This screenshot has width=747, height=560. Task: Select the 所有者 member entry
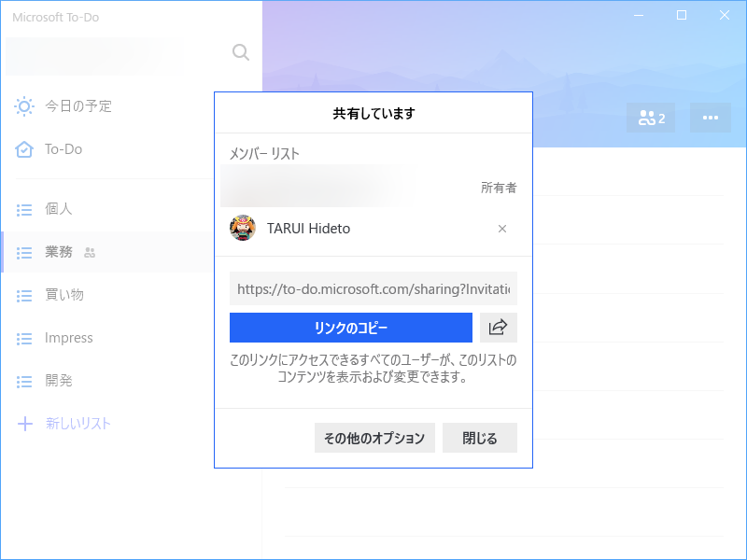click(x=373, y=184)
